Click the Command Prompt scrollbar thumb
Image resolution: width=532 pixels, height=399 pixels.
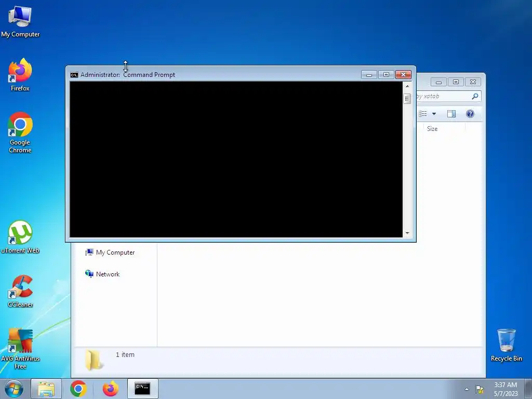(x=407, y=98)
